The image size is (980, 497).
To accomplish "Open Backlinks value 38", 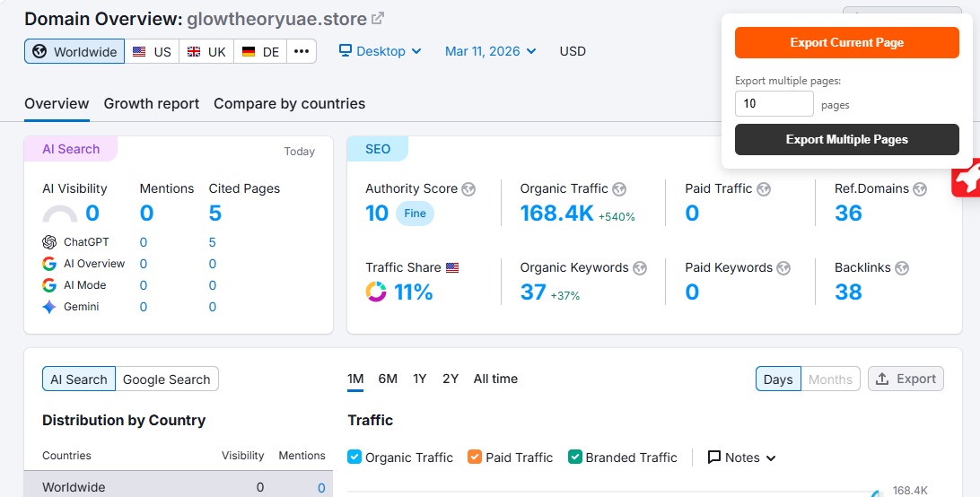I will (x=848, y=292).
